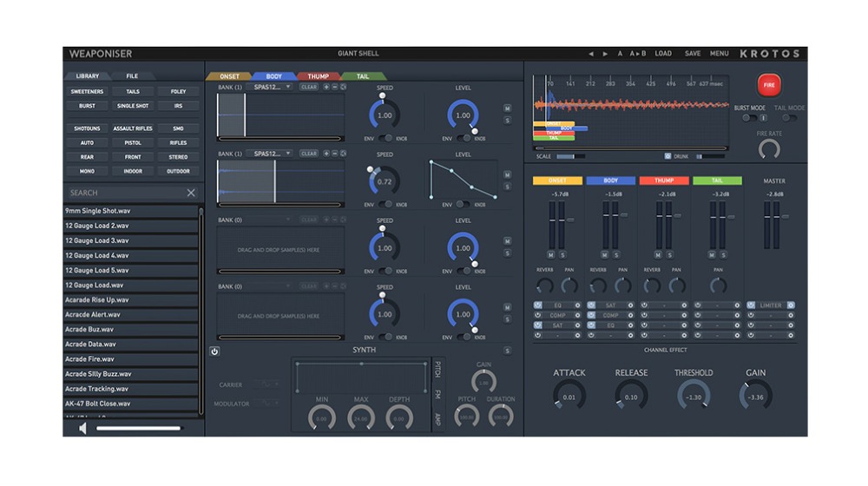The height and width of the screenshot is (486, 868).
Task: Select the FM synth envelope tab
Action: (x=437, y=394)
